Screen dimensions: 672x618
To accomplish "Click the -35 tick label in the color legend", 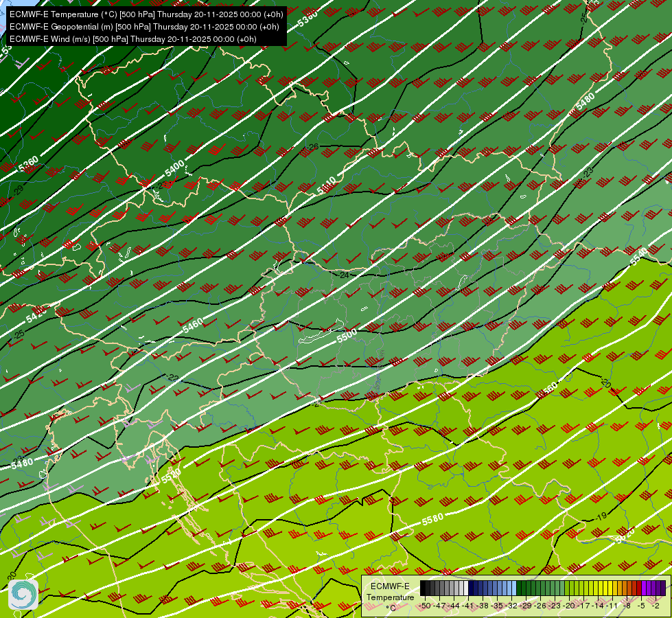I will coord(497,606).
